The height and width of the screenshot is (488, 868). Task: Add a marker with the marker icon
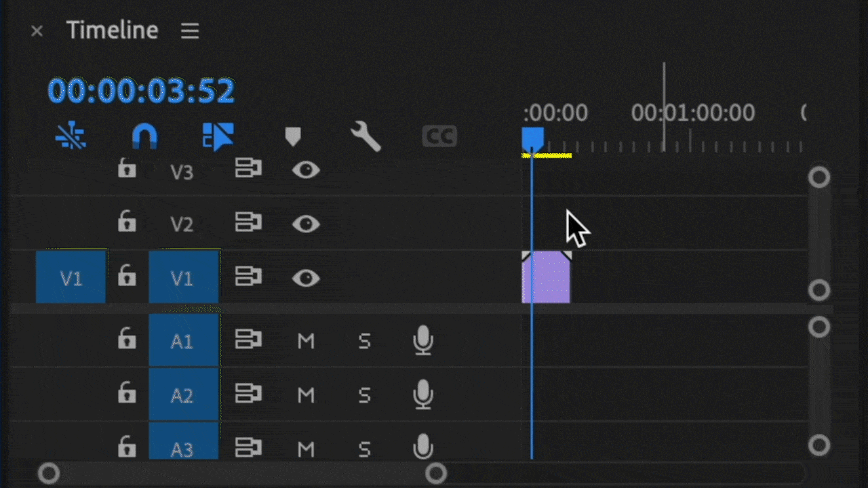tap(292, 137)
